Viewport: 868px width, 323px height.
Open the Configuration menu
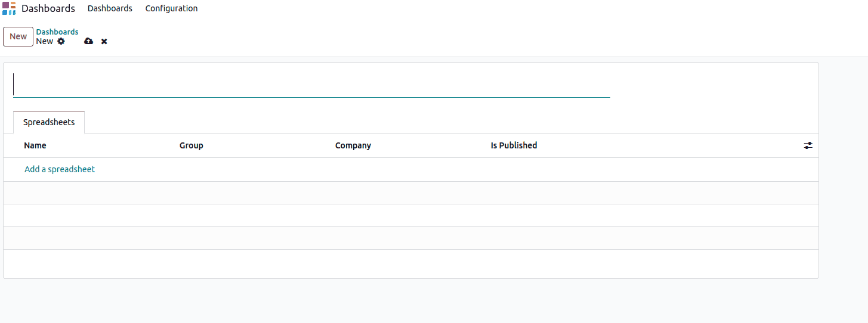171,8
